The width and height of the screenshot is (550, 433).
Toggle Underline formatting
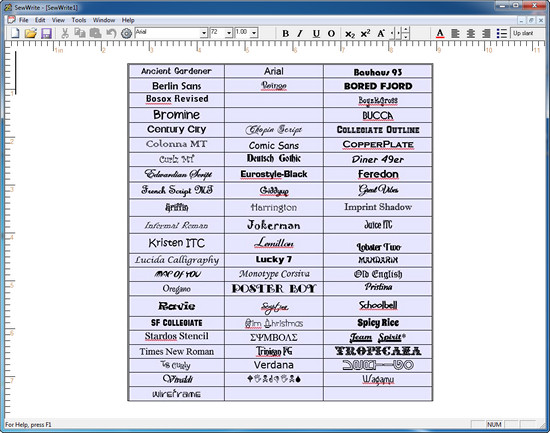316,33
